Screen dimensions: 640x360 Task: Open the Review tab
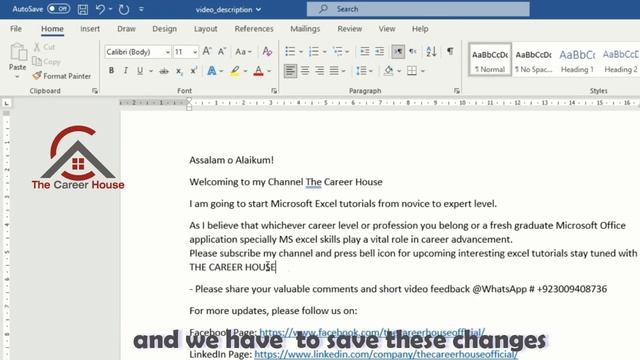pyautogui.click(x=349, y=29)
